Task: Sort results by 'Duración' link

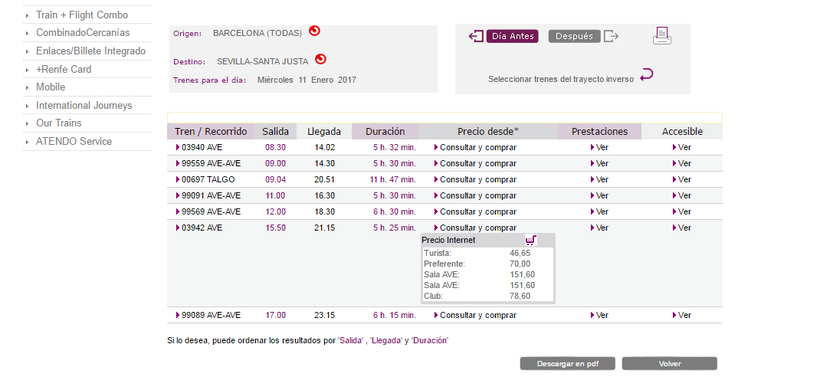Action: [430, 340]
